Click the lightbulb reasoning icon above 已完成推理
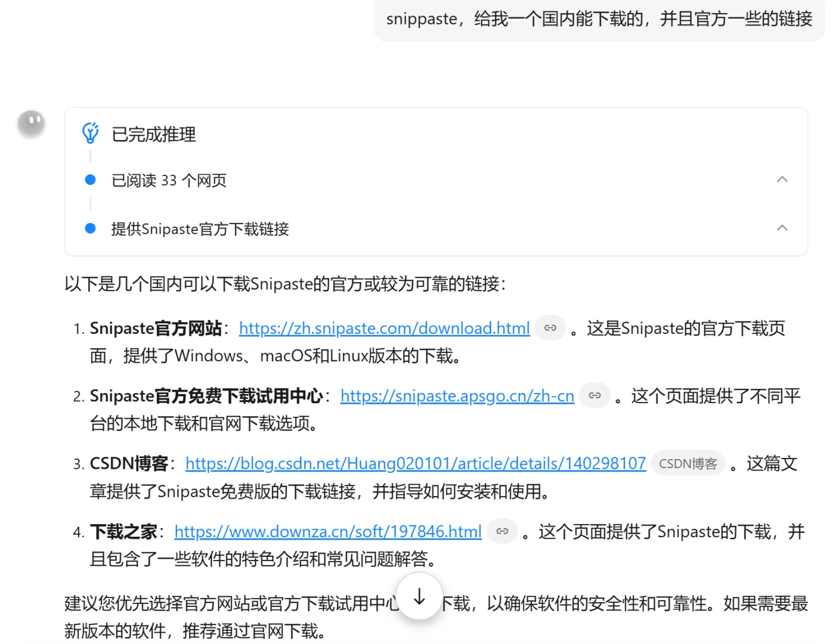The height and width of the screenshot is (644, 833). (x=90, y=132)
